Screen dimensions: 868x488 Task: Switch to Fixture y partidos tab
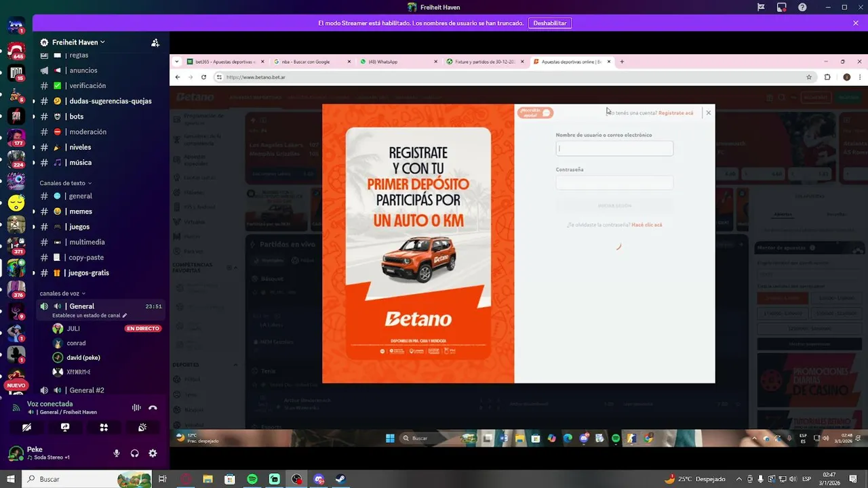(485, 62)
